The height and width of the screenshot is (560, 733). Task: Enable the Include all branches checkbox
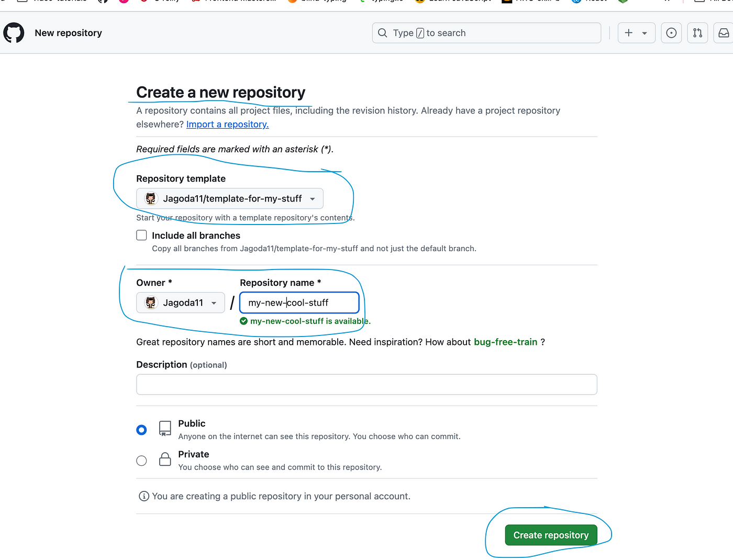(141, 236)
